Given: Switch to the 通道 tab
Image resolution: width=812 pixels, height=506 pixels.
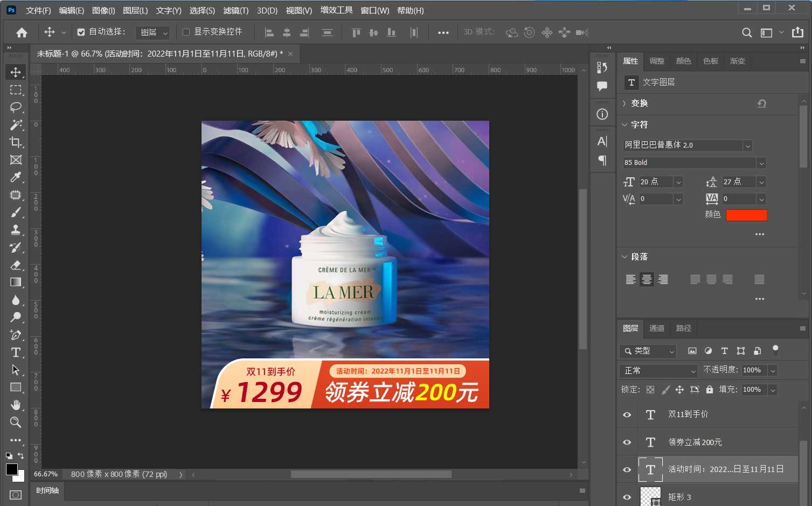Looking at the screenshot, I should tap(656, 328).
